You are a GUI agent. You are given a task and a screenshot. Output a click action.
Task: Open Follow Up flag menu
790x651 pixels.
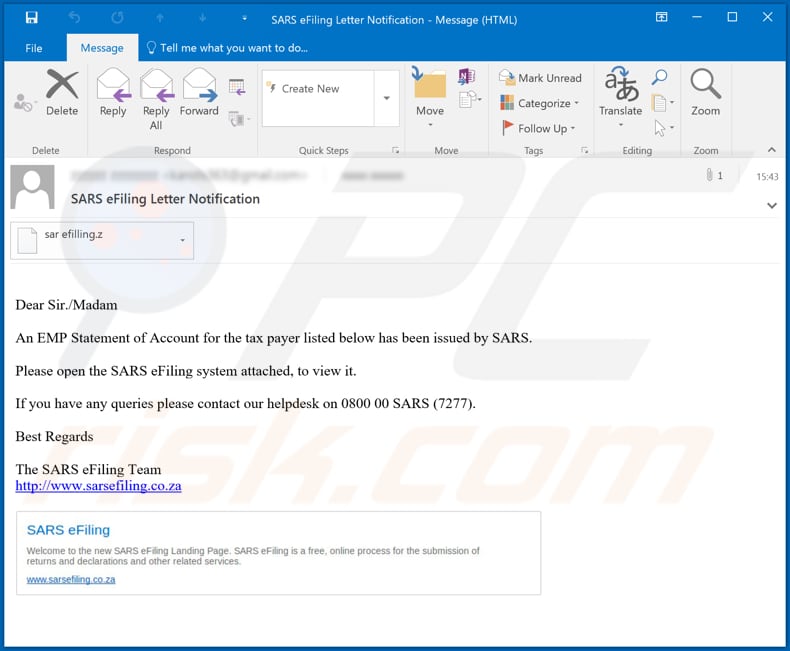(x=538, y=128)
